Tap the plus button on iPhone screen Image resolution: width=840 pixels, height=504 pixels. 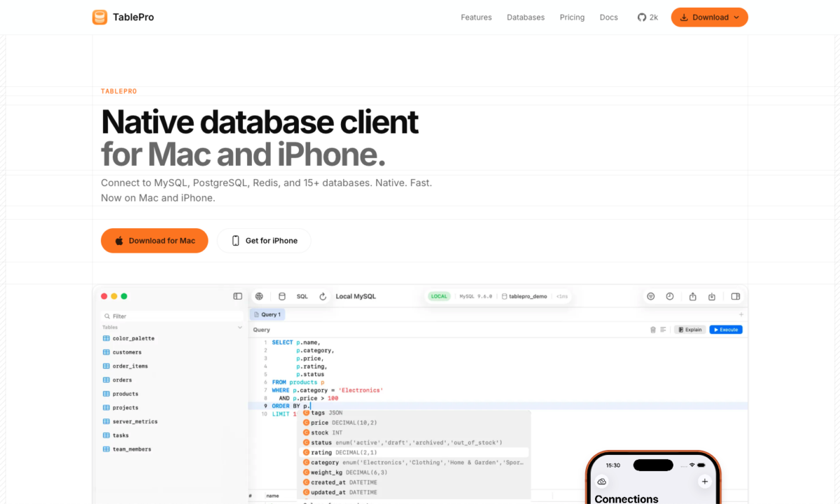click(x=704, y=482)
